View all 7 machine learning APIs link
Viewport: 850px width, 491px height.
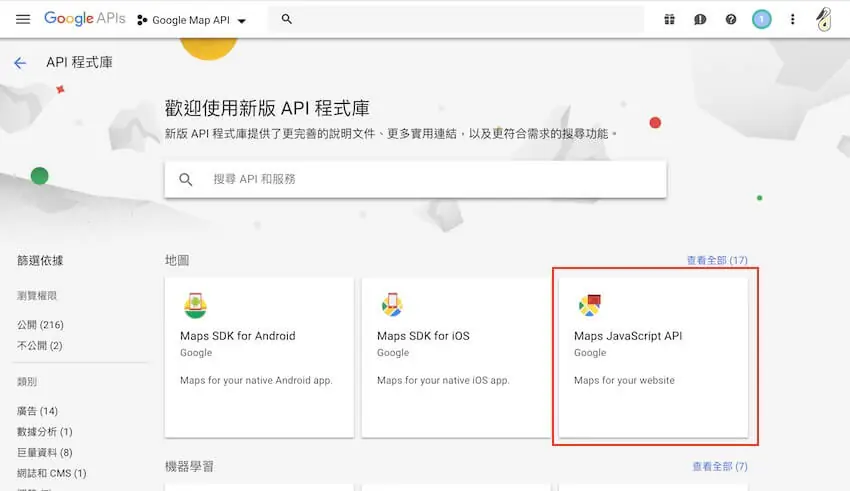(720, 466)
